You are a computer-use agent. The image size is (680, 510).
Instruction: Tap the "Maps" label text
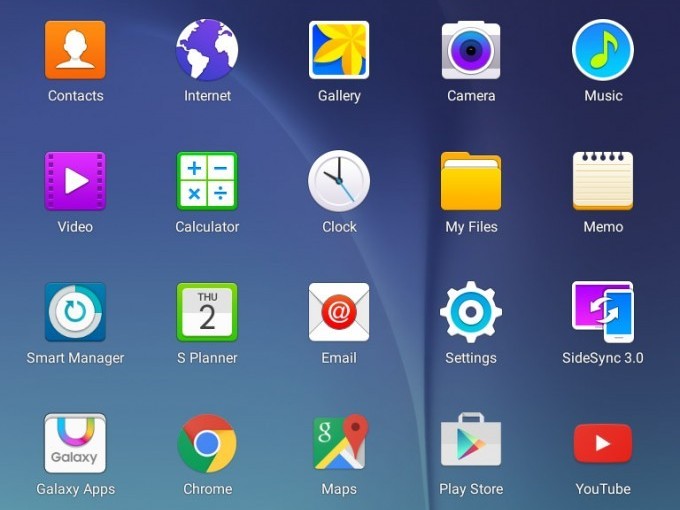[x=339, y=490]
